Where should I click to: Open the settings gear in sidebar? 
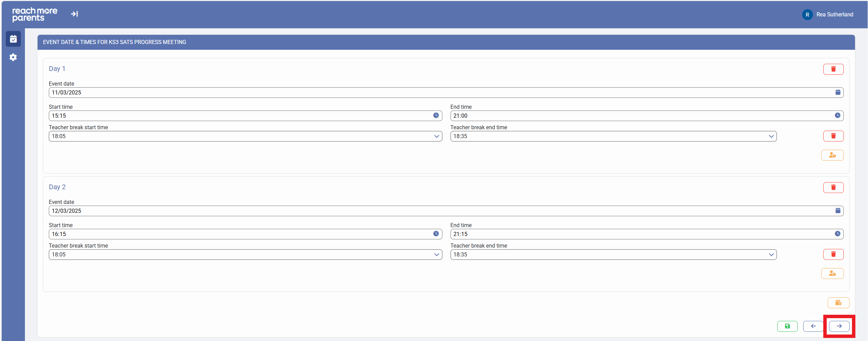tap(13, 57)
